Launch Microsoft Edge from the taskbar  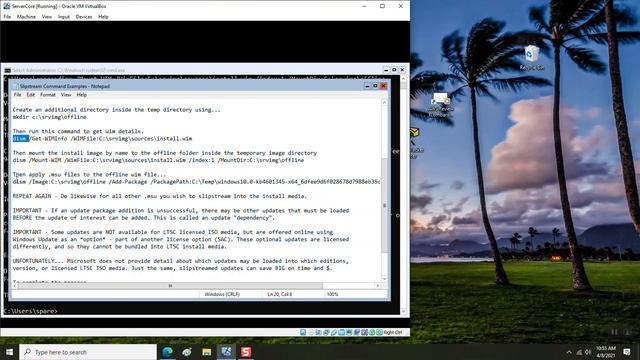point(167,352)
